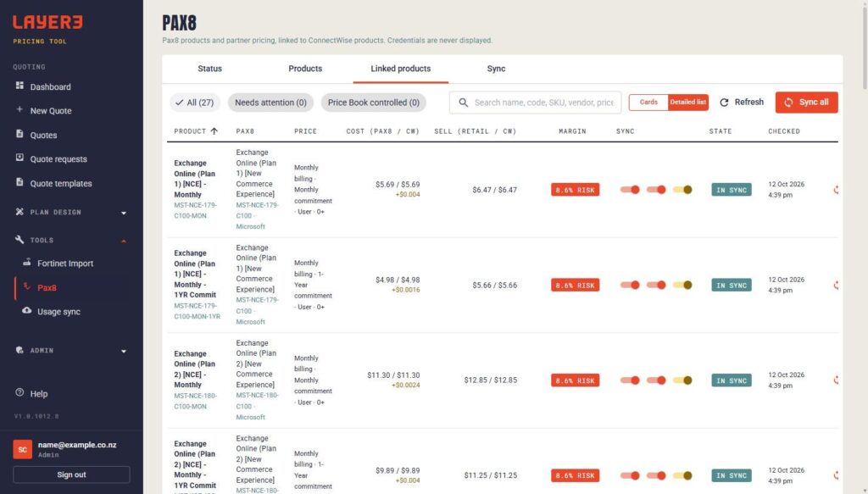This screenshot has width=868, height=494.
Task: Filter by Needs attention (0)
Action: coord(270,103)
